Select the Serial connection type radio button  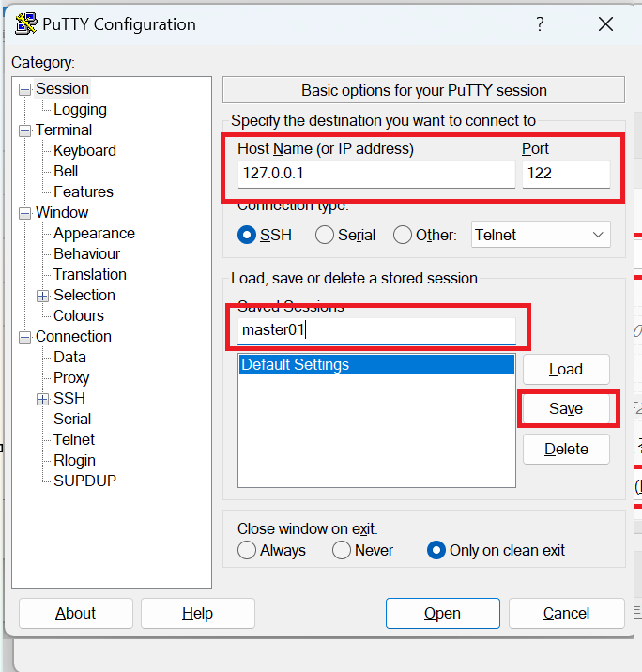(x=325, y=235)
